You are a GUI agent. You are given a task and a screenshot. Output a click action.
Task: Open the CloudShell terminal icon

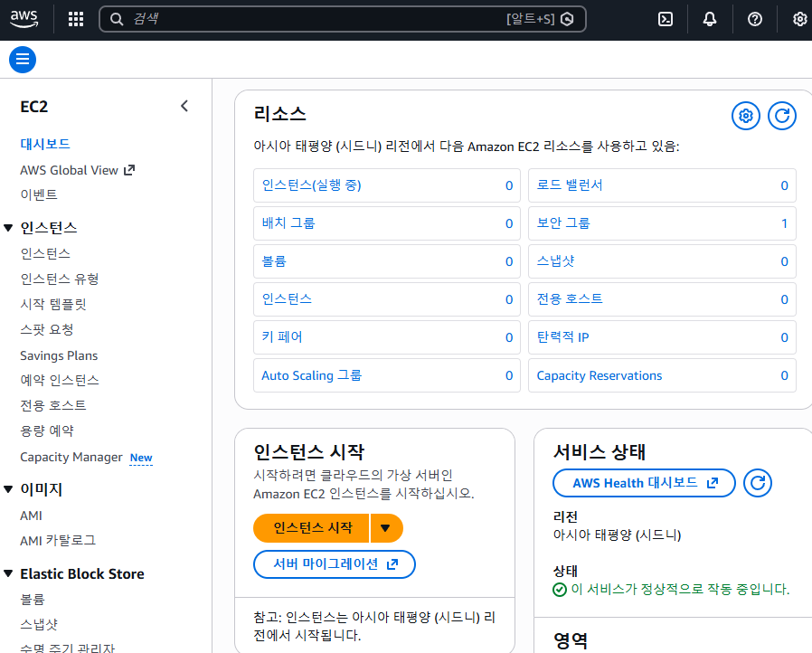[x=665, y=19]
